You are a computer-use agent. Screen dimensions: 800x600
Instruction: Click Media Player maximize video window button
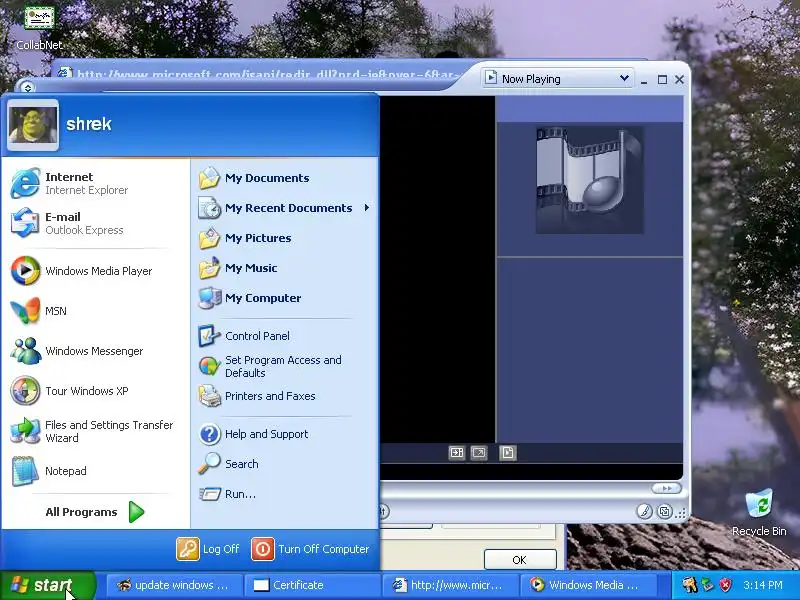coord(479,453)
